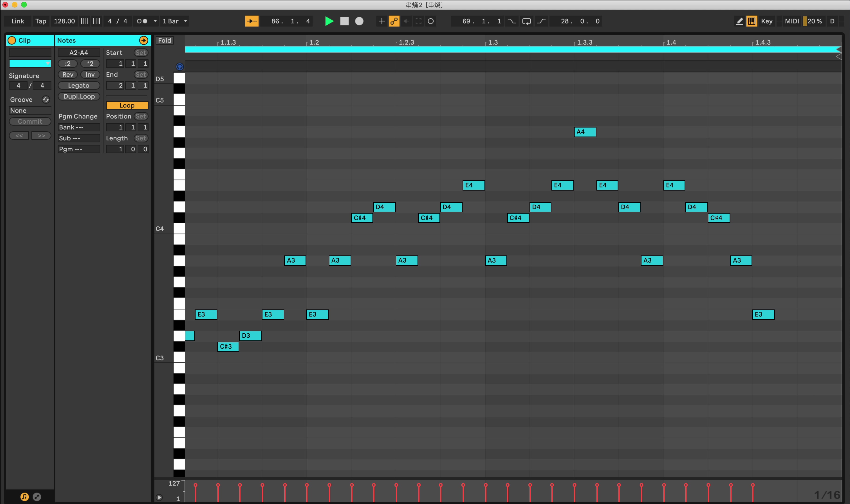Show the Envelopes box icon

pyautogui.click(x=37, y=496)
